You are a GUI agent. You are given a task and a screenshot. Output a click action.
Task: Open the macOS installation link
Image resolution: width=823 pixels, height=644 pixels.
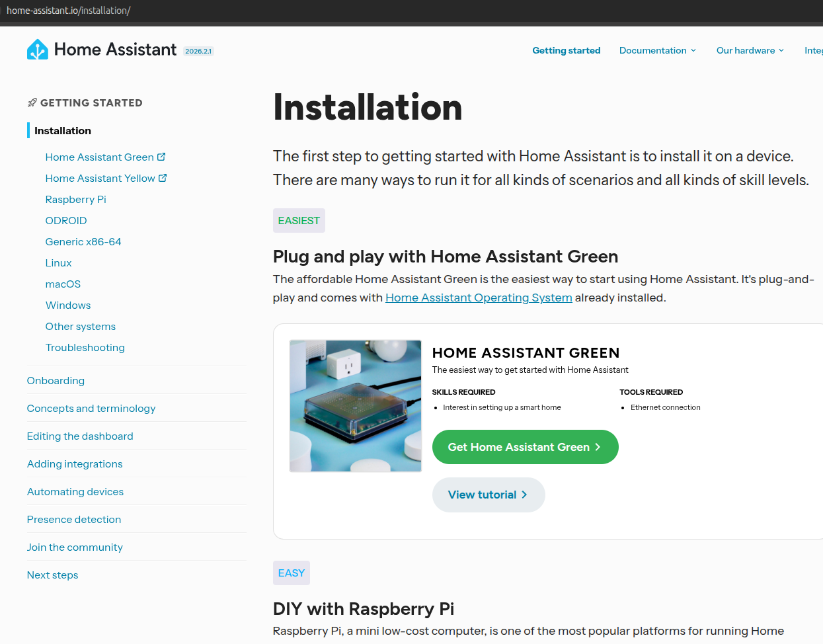pyautogui.click(x=63, y=284)
